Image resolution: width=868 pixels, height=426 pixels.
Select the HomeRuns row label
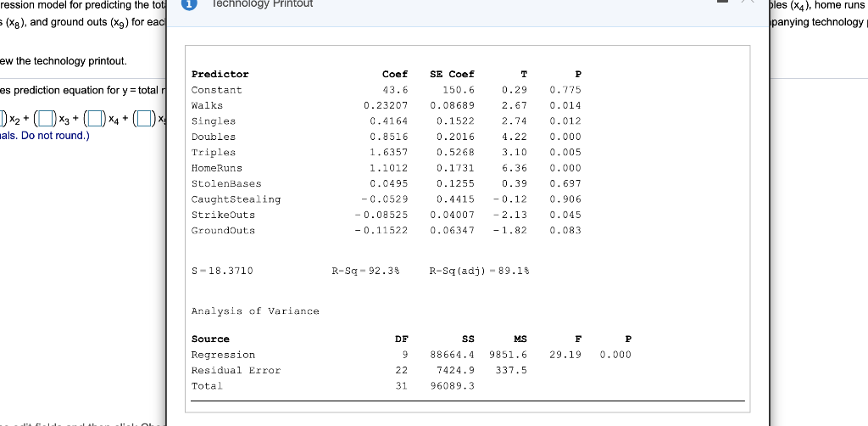216,168
